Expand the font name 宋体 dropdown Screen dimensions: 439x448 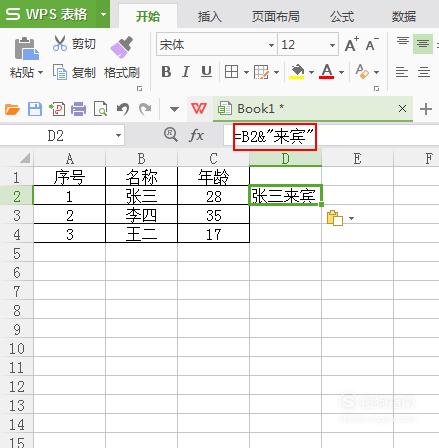[271, 45]
